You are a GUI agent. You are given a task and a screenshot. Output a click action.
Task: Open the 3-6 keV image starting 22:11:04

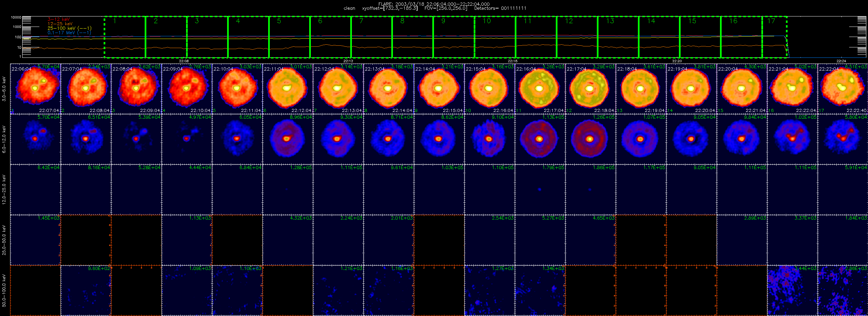click(288, 88)
